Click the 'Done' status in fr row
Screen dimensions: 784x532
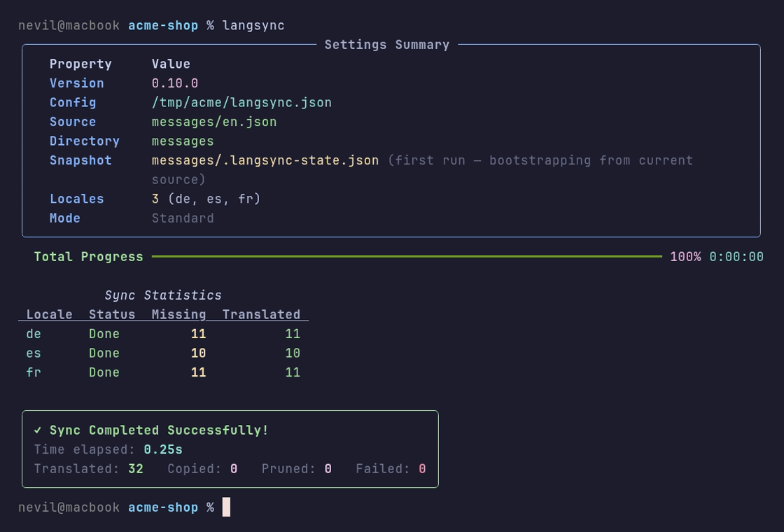click(x=104, y=372)
